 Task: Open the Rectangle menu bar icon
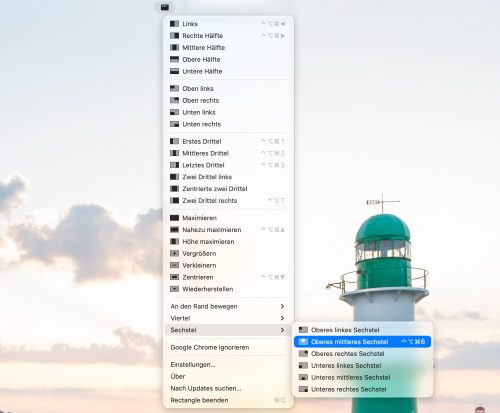[x=165, y=7]
